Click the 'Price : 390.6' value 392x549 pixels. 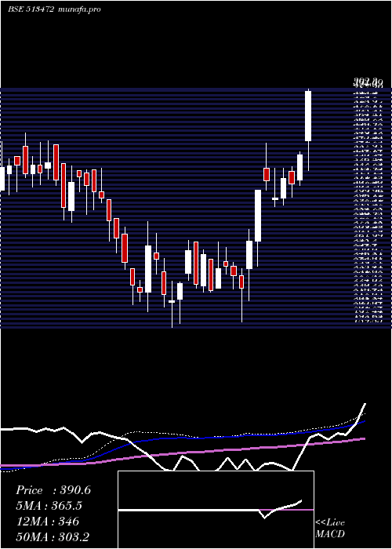(x=53, y=490)
